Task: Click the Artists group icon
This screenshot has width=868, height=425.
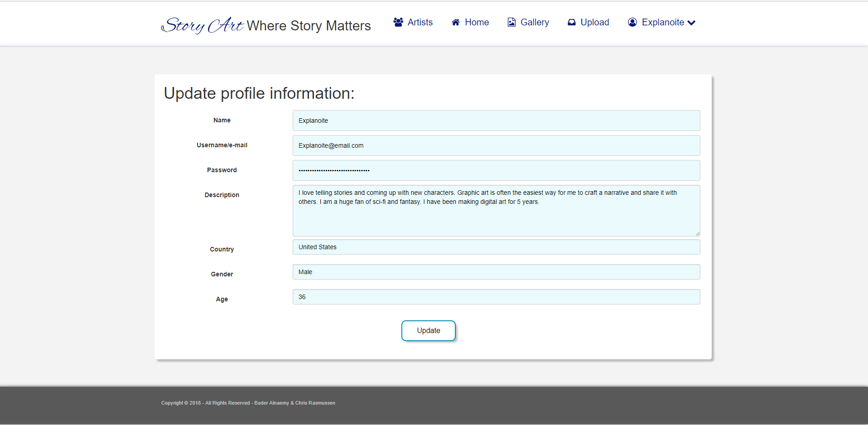Action: [x=398, y=22]
